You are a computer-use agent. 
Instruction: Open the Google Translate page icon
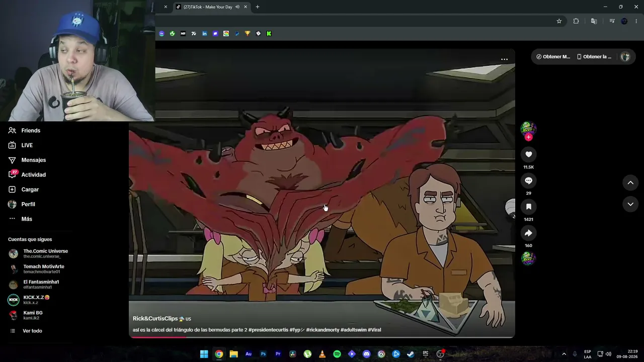point(594,21)
